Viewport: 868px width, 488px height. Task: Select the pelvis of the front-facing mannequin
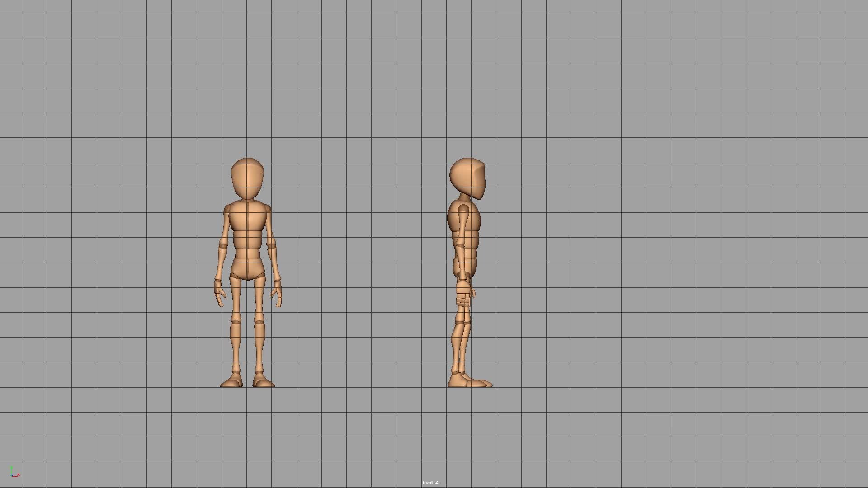(x=248, y=269)
